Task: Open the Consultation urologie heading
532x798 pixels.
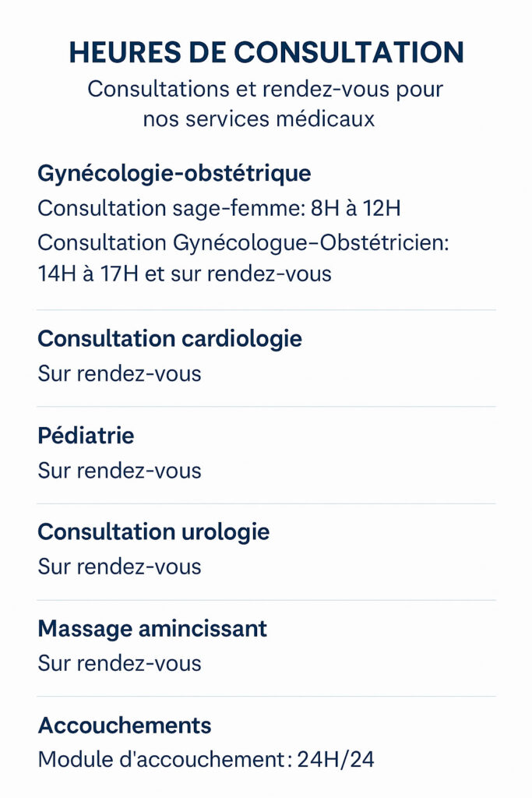Action: [153, 532]
